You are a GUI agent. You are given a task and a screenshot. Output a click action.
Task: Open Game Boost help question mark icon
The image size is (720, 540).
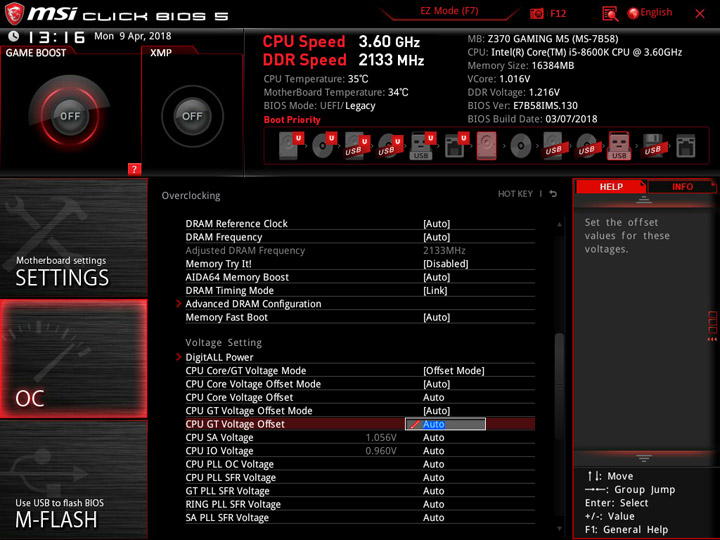click(x=134, y=169)
